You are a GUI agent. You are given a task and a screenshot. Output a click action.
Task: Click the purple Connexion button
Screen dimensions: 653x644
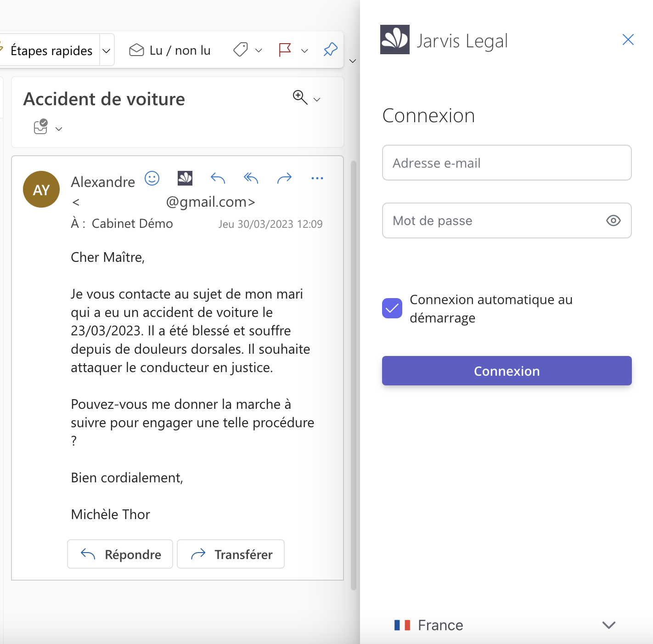(507, 371)
